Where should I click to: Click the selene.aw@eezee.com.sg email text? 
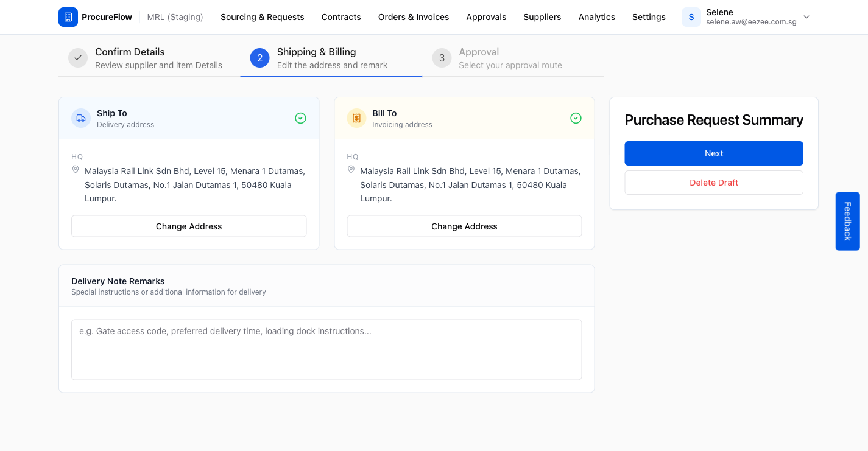(750, 22)
